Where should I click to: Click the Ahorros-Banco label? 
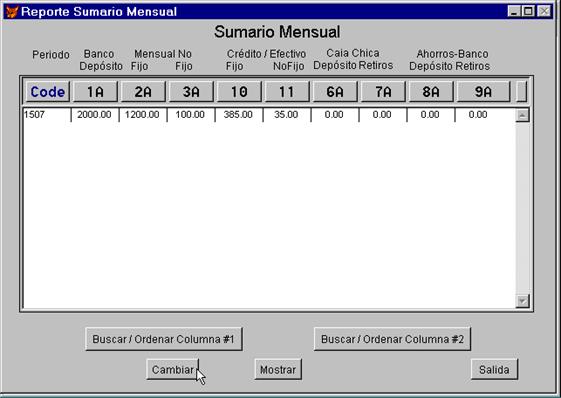pyautogui.click(x=452, y=54)
